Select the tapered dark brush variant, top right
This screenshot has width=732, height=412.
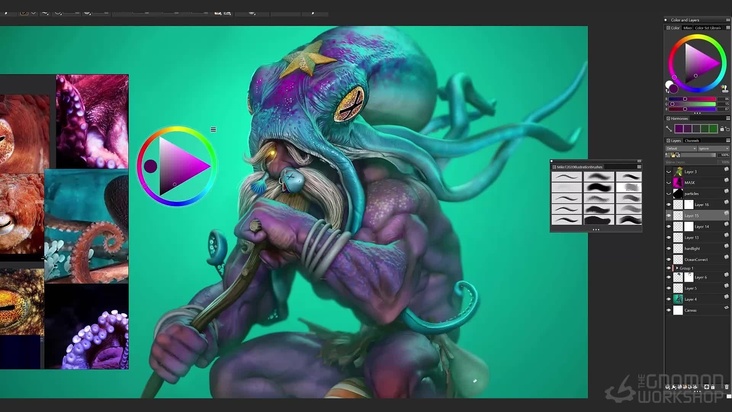click(628, 176)
